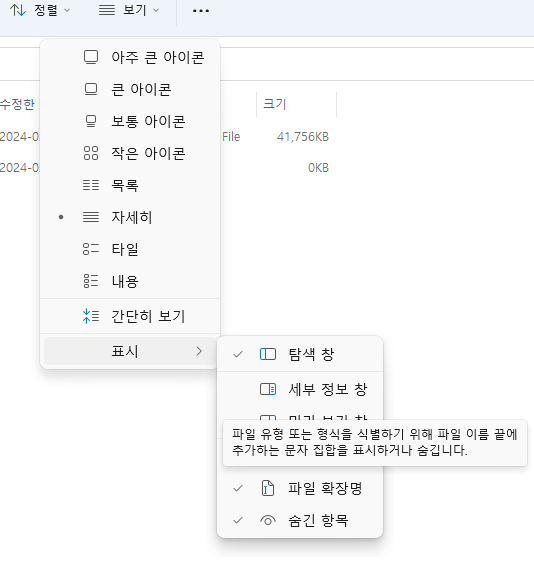Select 타일 tiles view
This screenshot has width=534, height=562.
[x=130, y=249]
